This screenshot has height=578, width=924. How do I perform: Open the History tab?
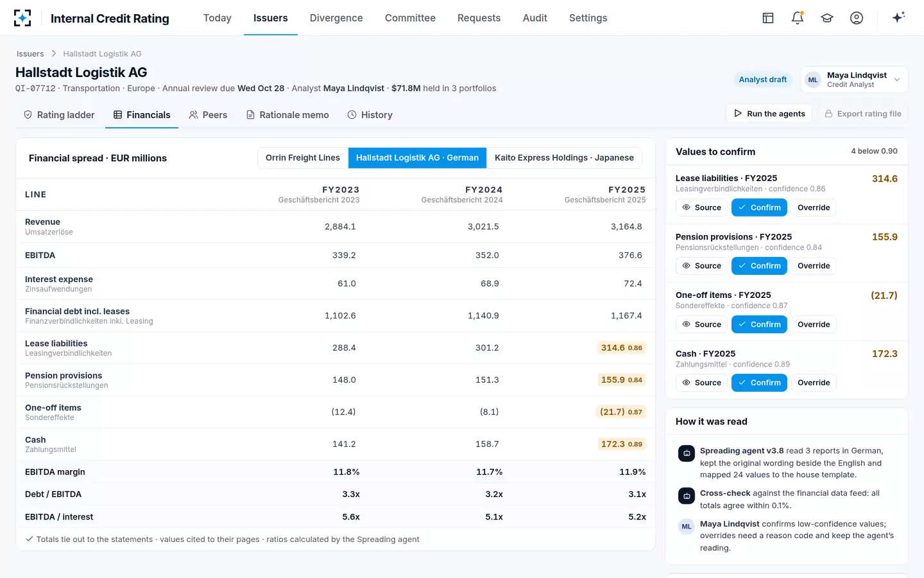coord(370,115)
